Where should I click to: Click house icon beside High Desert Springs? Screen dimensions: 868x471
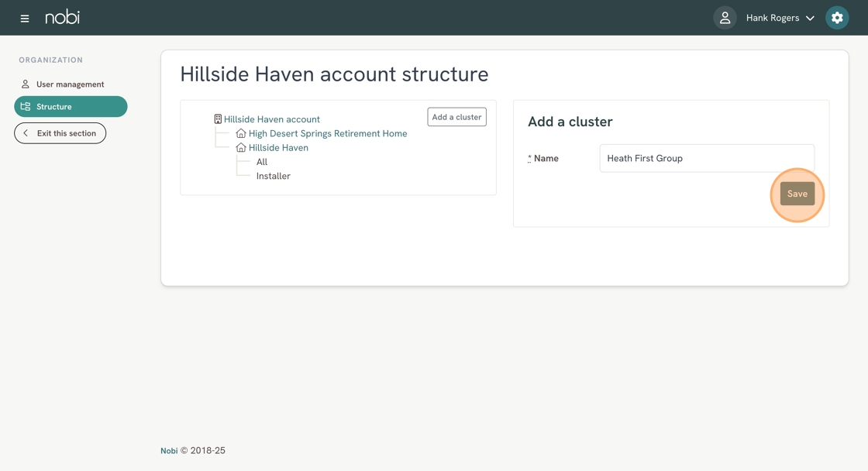[x=241, y=133]
